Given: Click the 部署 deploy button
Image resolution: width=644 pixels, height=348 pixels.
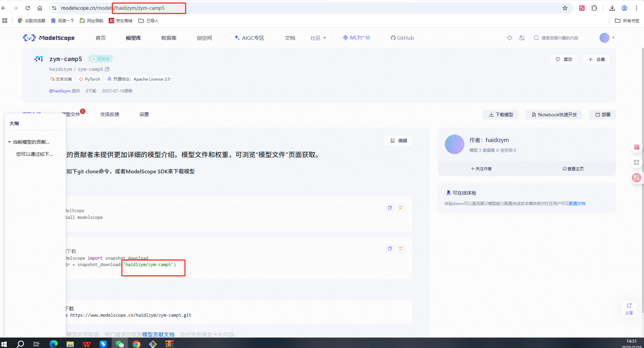Looking at the screenshot, I should coord(602,115).
